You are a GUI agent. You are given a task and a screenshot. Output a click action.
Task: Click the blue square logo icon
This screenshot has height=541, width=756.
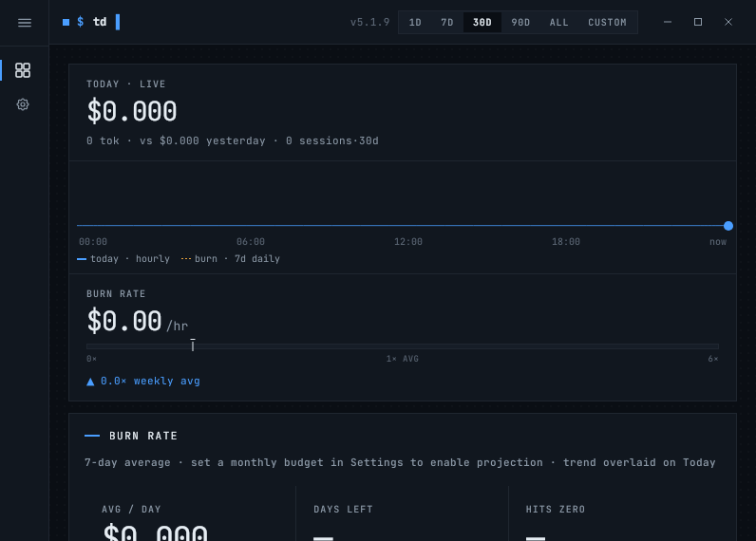click(x=66, y=22)
